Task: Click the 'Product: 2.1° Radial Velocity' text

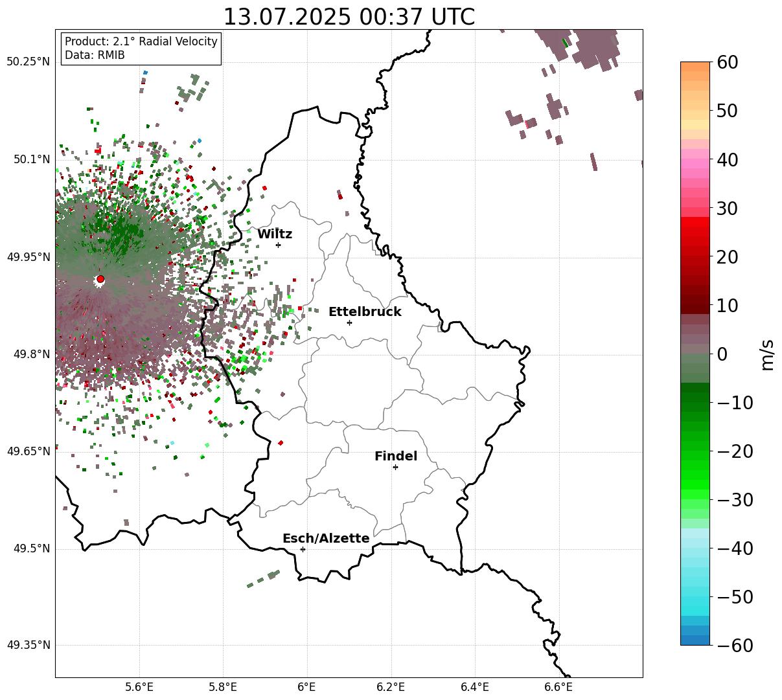Action: tap(141, 41)
